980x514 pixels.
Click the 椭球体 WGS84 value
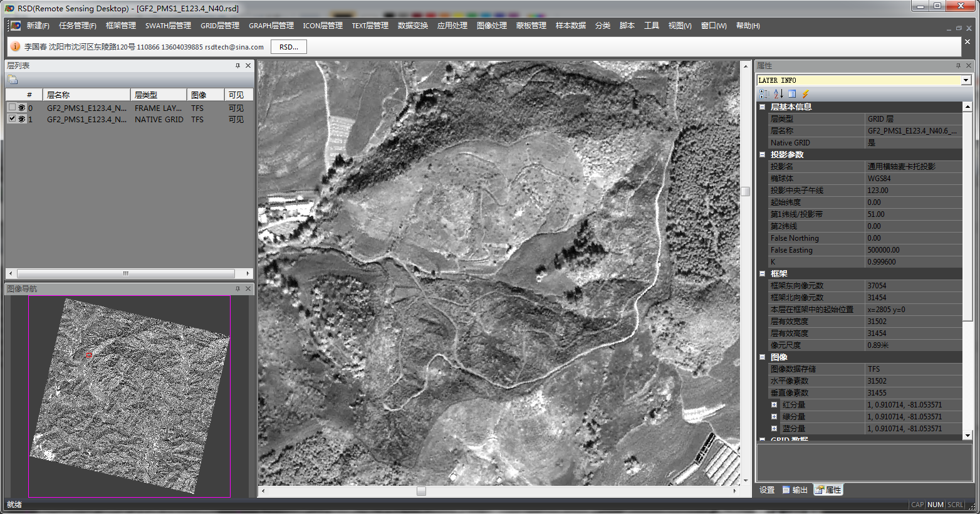(914, 179)
